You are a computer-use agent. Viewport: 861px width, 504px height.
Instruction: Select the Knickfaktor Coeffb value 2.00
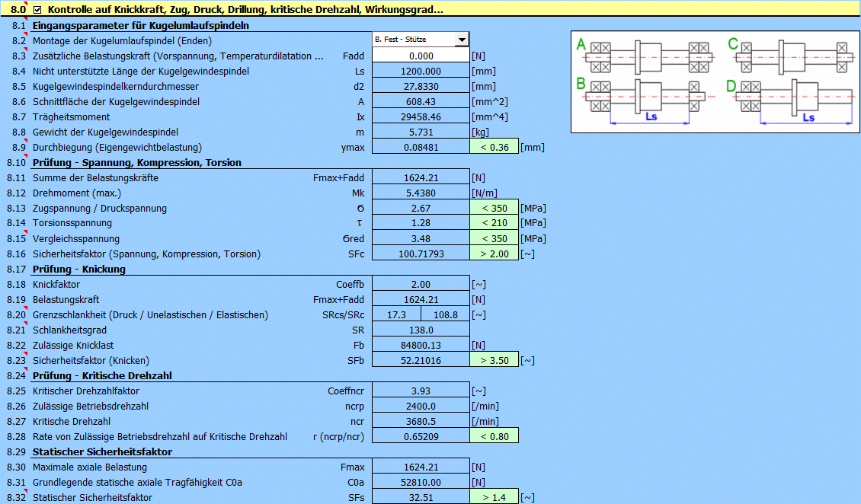pyautogui.click(x=421, y=284)
